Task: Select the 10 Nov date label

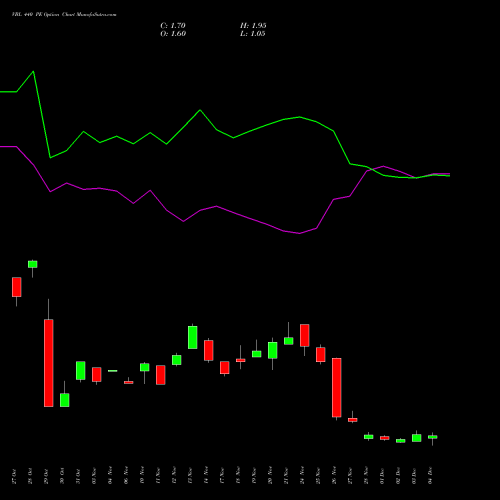Action: pyautogui.click(x=142, y=476)
